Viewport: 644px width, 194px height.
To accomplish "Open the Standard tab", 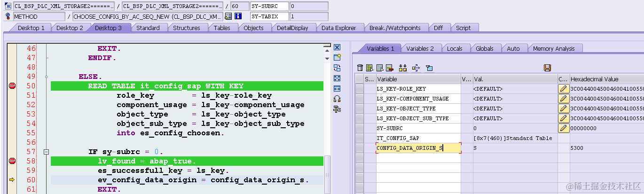I will point(148,28).
